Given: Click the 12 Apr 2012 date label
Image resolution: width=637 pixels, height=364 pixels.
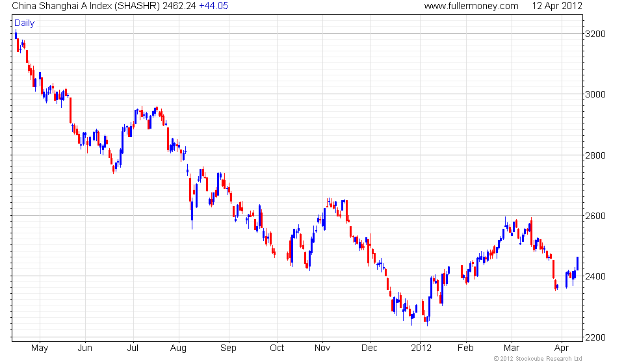Looking at the screenshot, I should tap(557, 6).
